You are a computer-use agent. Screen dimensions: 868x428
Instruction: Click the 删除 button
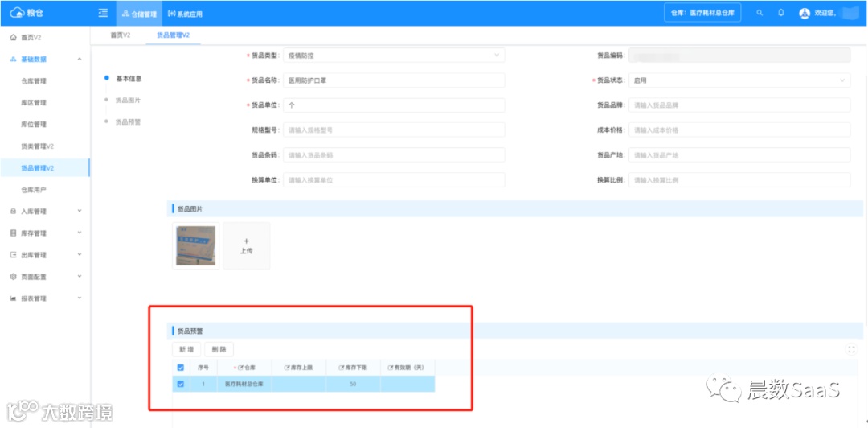[x=219, y=349]
